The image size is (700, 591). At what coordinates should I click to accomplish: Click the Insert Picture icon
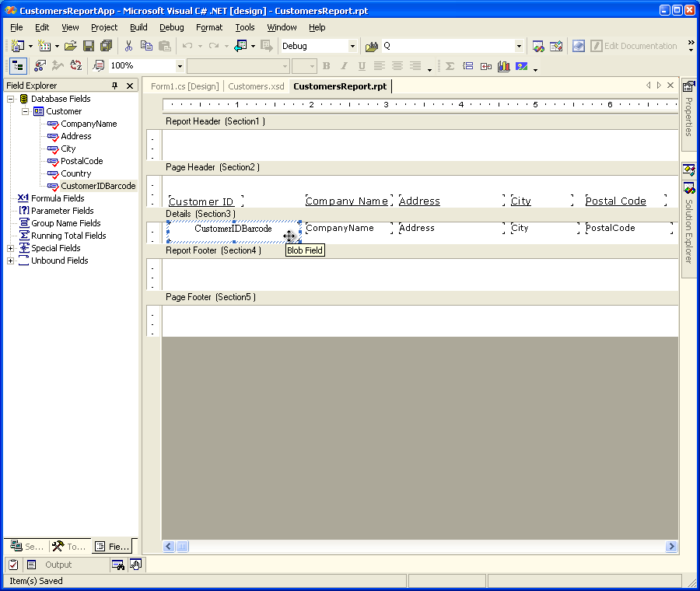pyautogui.click(x=521, y=66)
